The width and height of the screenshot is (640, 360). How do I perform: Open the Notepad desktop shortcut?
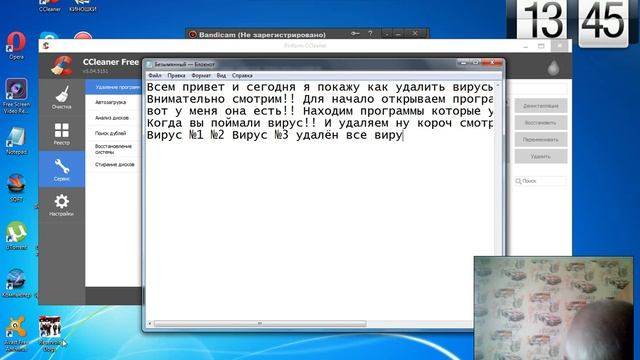pyautogui.click(x=16, y=141)
